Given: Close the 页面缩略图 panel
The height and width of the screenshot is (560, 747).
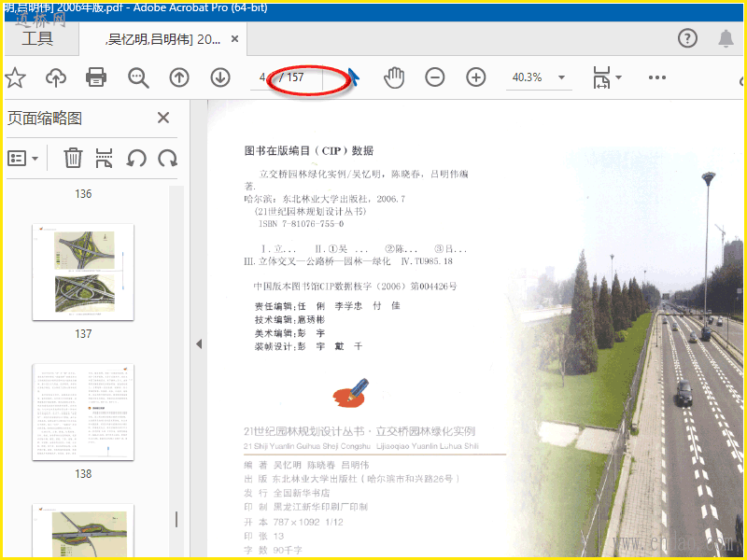Looking at the screenshot, I should pos(163,118).
